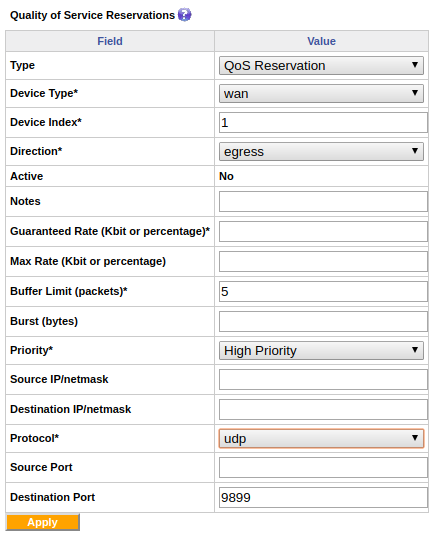Select the Guaranteed Rate input box
This screenshot has width=439, height=538.
(323, 231)
